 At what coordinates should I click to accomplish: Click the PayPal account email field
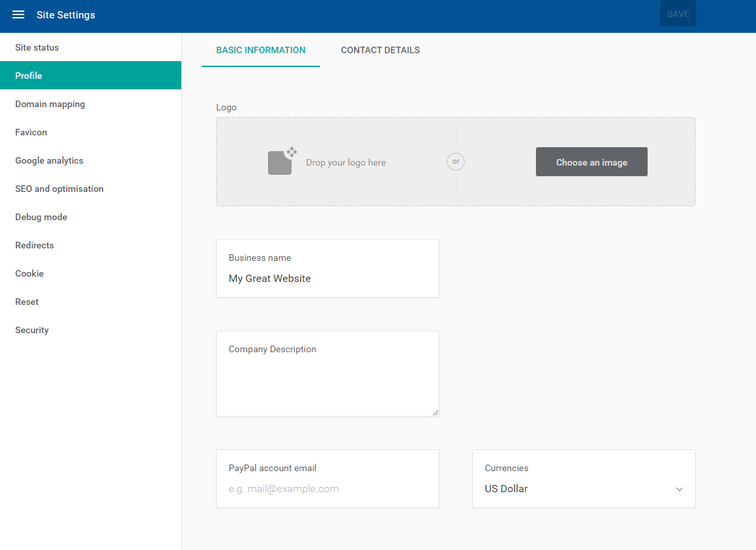click(327, 489)
